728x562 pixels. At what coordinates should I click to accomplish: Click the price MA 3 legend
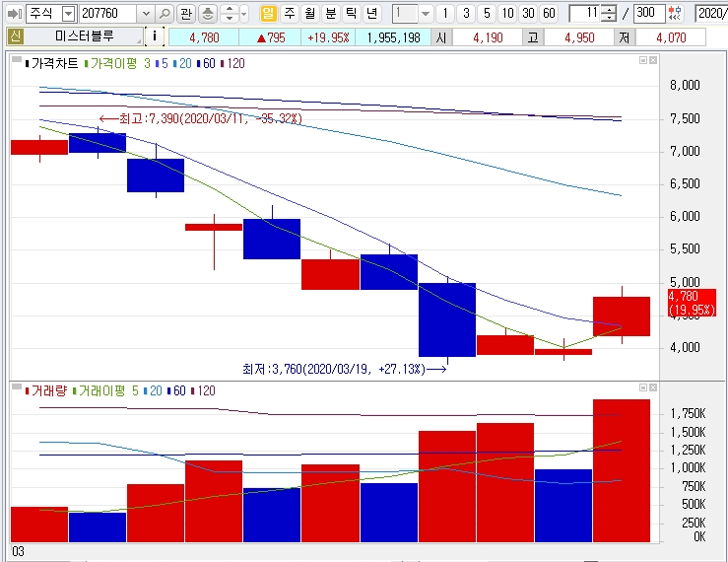pyautogui.click(x=147, y=64)
